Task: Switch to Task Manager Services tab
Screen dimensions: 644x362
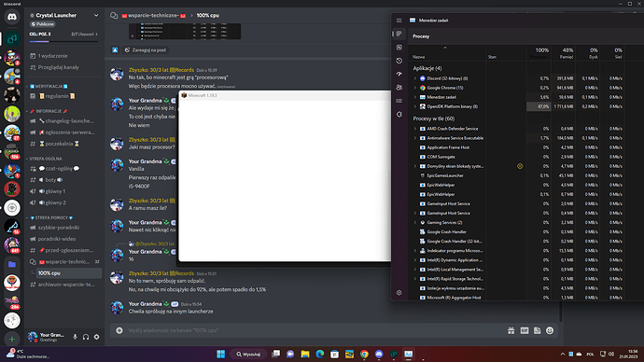Action: tap(399, 115)
